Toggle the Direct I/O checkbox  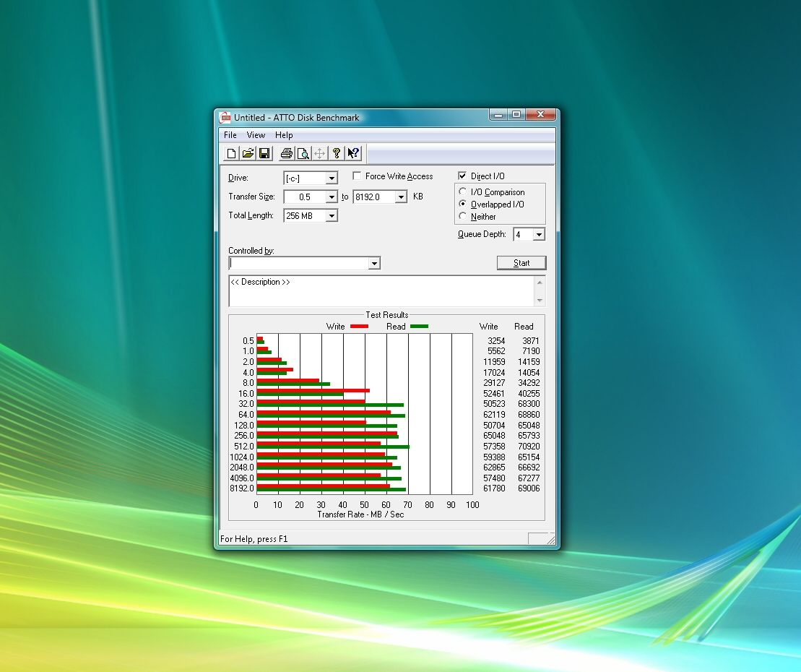point(462,176)
